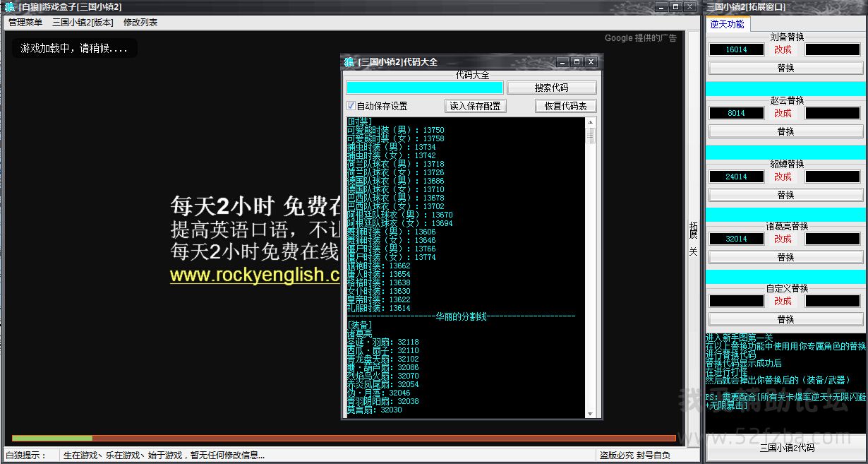The width and height of the screenshot is (868, 464).
Task: Click the code list scrollbar thumb
Action: tap(591, 135)
